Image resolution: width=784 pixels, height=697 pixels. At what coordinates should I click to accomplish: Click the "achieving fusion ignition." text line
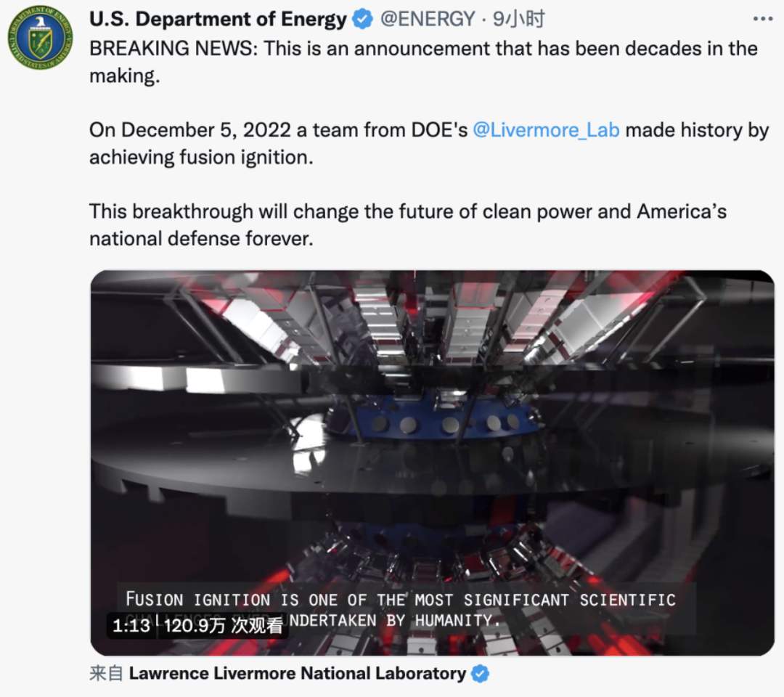pos(201,157)
